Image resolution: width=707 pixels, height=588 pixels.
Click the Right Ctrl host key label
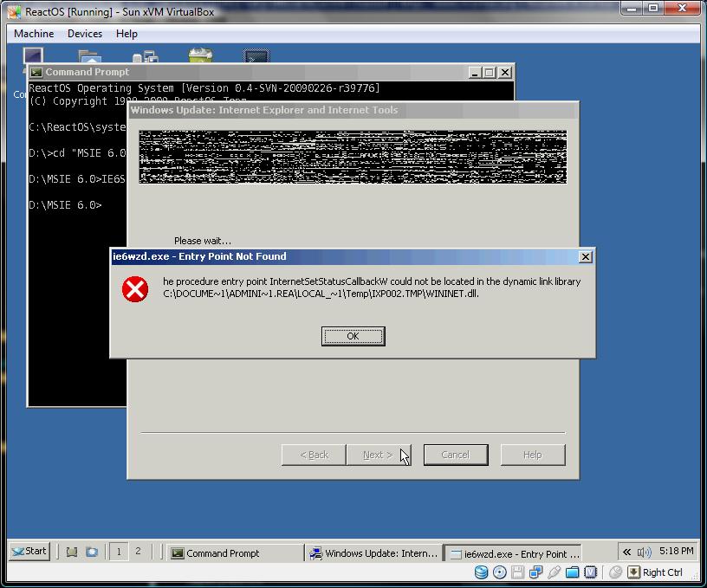click(662, 572)
